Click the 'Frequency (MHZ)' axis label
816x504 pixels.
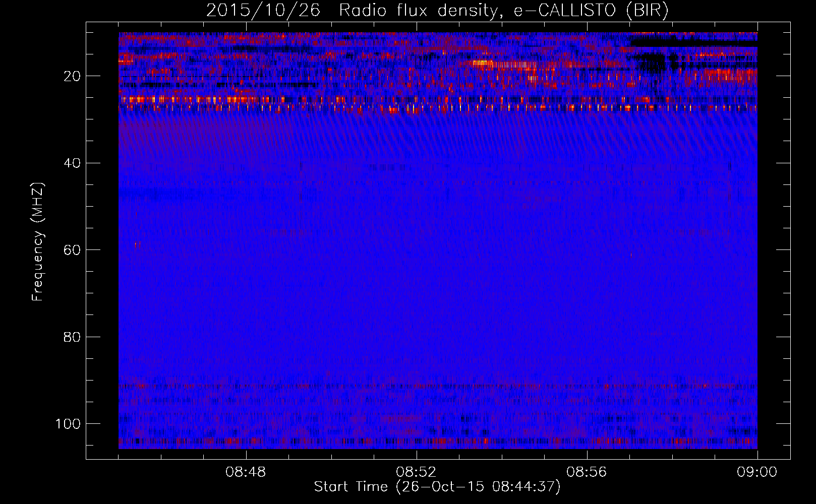38,242
